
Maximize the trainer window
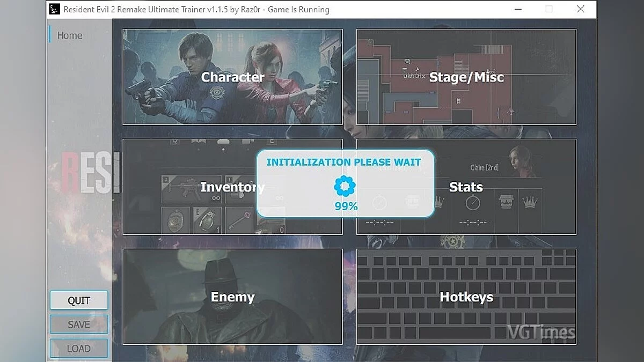(549, 9)
